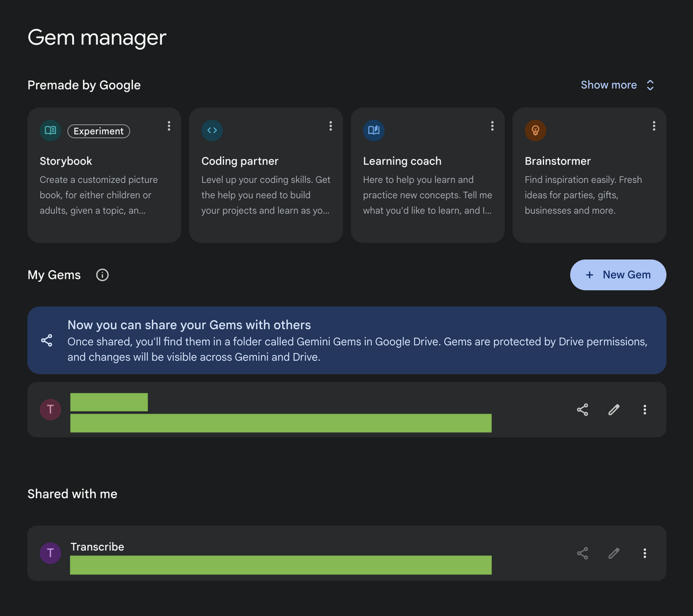This screenshot has width=693, height=616.
Task: Click the share icon in the blue banner
Action: pos(47,341)
